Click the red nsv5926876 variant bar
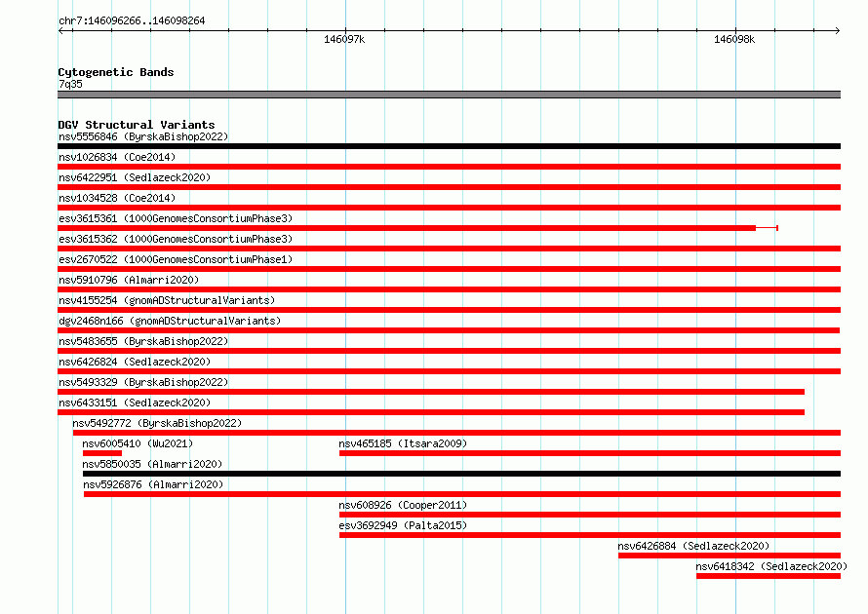The image size is (868, 614). [462, 494]
